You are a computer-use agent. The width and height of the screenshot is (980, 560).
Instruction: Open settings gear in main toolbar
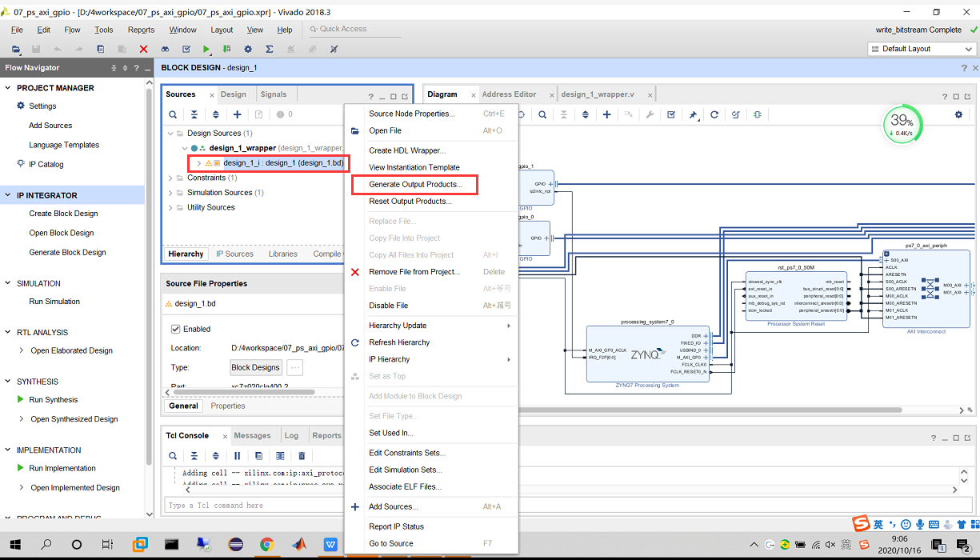tap(248, 50)
